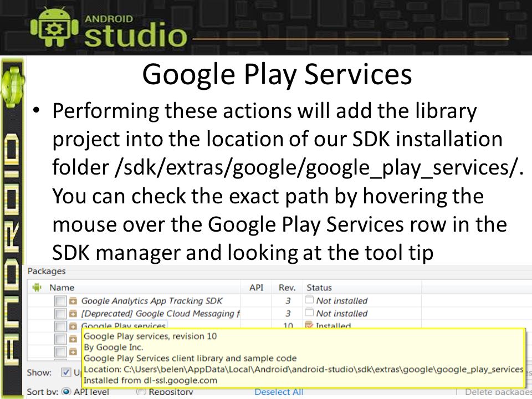This screenshot has width=532, height=399.
Task: Click the 'Google Play Services' slide title
Action: pos(277,74)
